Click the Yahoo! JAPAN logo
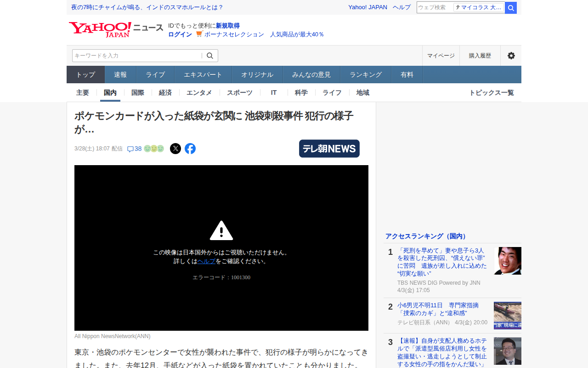The width and height of the screenshot is (588, 368). point(100,29)
